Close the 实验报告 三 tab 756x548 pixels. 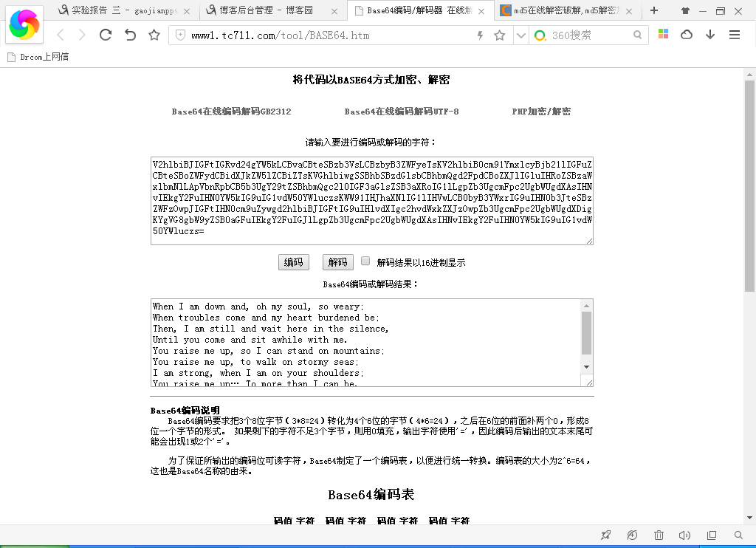coord(187,11)
